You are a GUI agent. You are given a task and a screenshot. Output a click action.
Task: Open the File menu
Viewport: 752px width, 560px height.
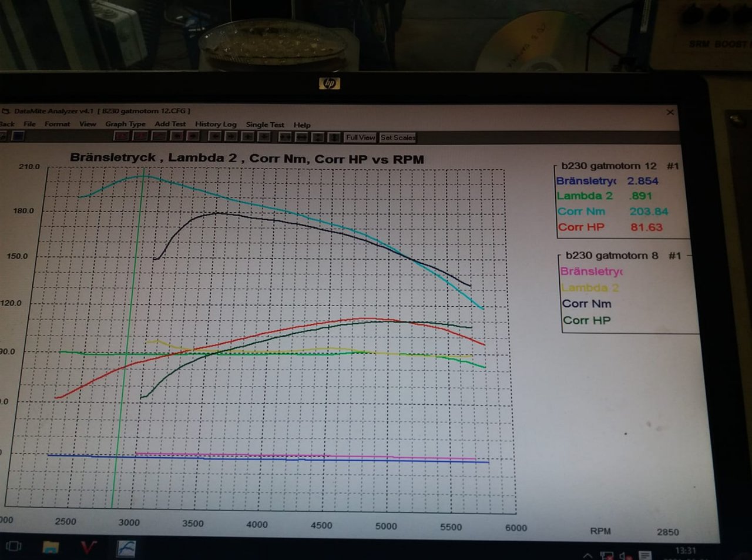coord(29,124)
